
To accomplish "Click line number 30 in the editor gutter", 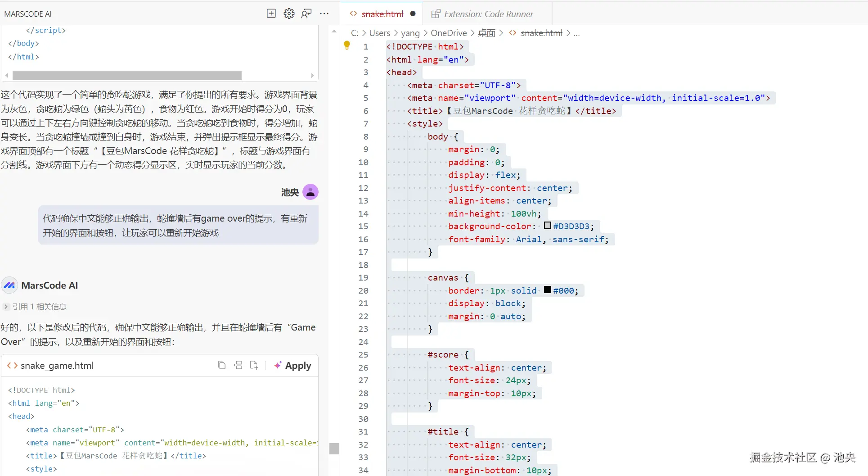I will [x=364, y=419].
